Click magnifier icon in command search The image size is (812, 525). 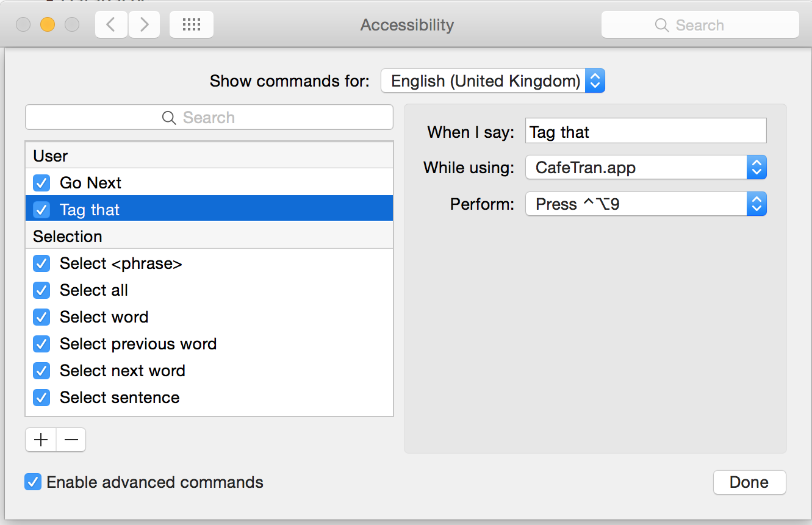[169, 118]
